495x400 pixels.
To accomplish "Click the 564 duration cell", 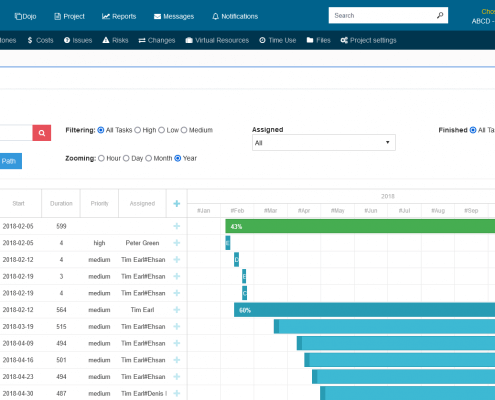I will [x=61, y=310].
